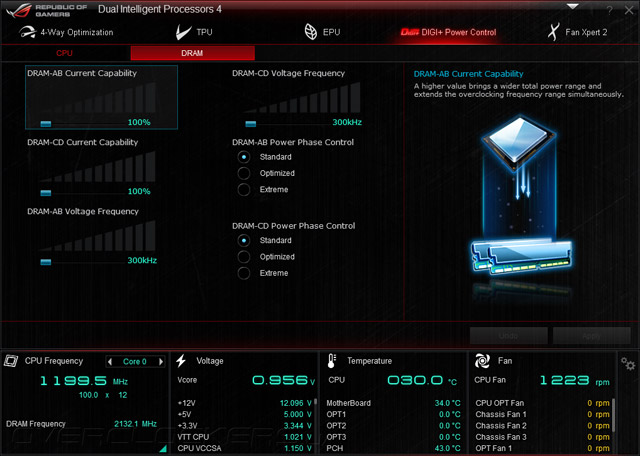Viewport: 640px width, 456px height.
Task: Click the ROG Republic of Gamers logo
Action: [47, 10]
